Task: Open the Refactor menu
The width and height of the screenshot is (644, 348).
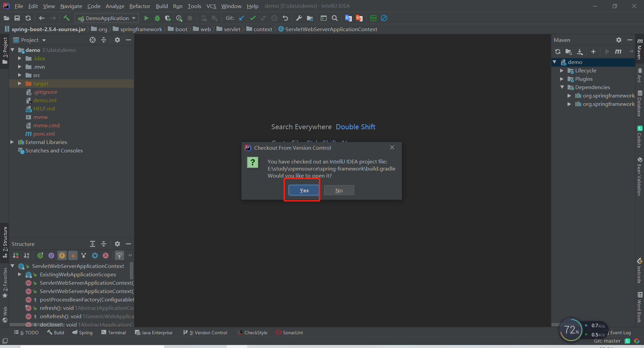Action: click(140, 6)
